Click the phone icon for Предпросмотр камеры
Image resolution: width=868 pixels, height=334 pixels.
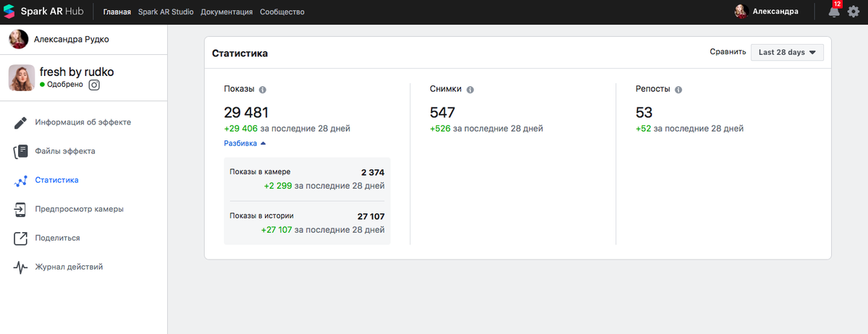coord(20,210)
